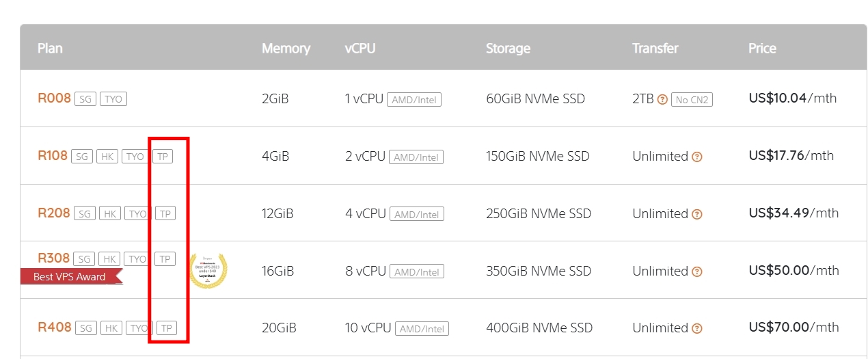Click the No CN2 tag on R008
This screenshot has height=359, width=868.
[692, 100]
